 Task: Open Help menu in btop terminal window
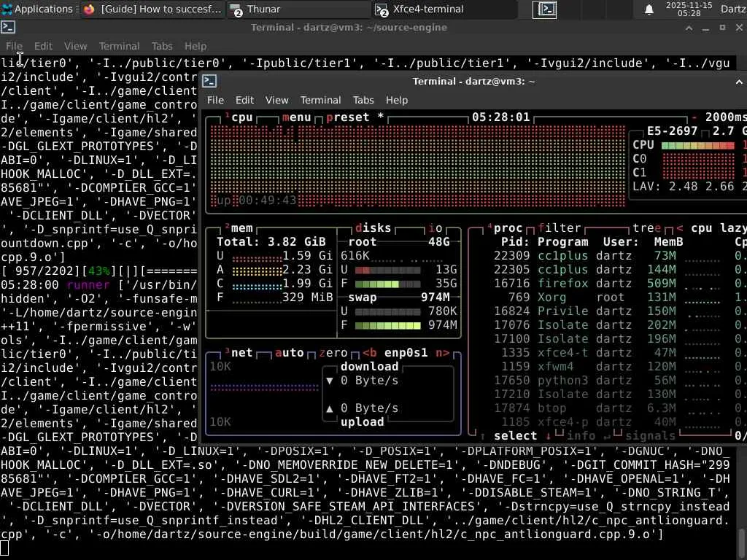pos(396,100)
